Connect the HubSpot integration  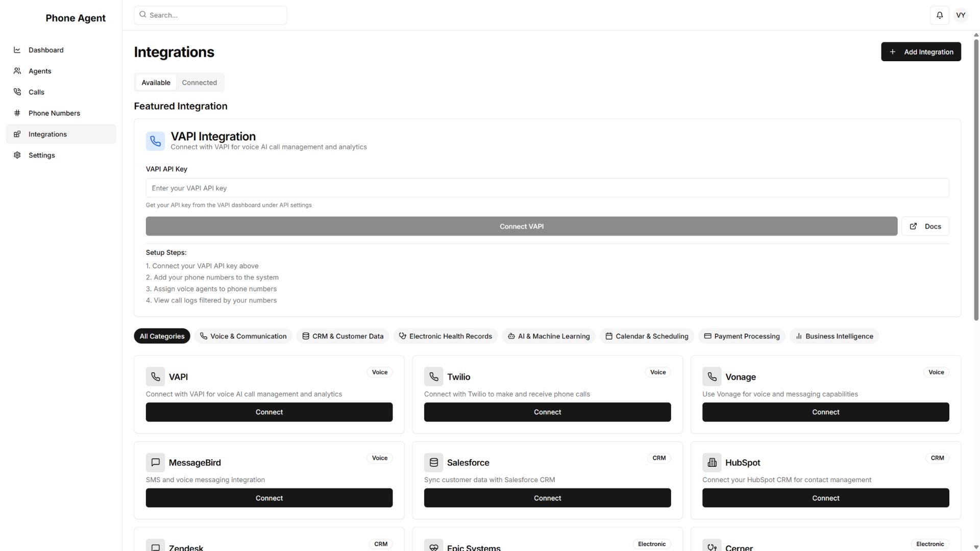[x=825, y=498]
